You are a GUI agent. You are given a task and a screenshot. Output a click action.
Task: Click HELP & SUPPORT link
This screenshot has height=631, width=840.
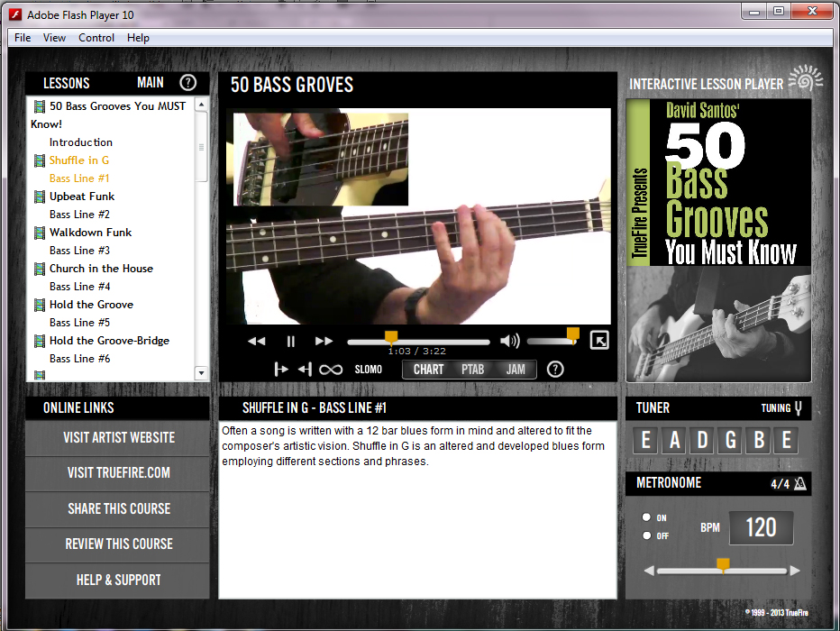pos(118,581)
